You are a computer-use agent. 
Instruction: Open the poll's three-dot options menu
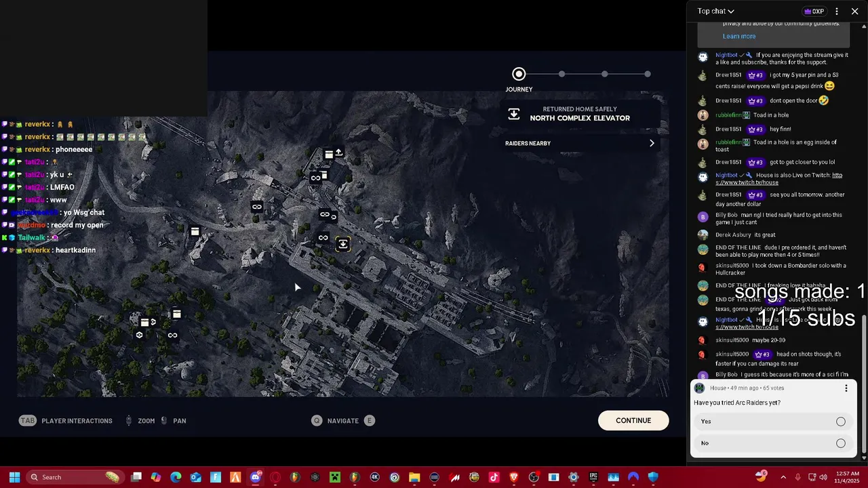point(846,388)
